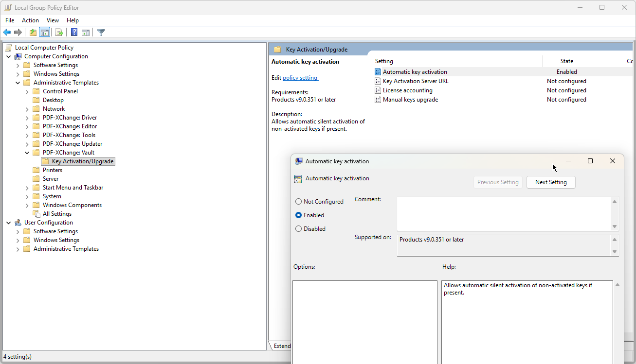Expand the PDF-XChange: Editor node

[x=27, y=126]
